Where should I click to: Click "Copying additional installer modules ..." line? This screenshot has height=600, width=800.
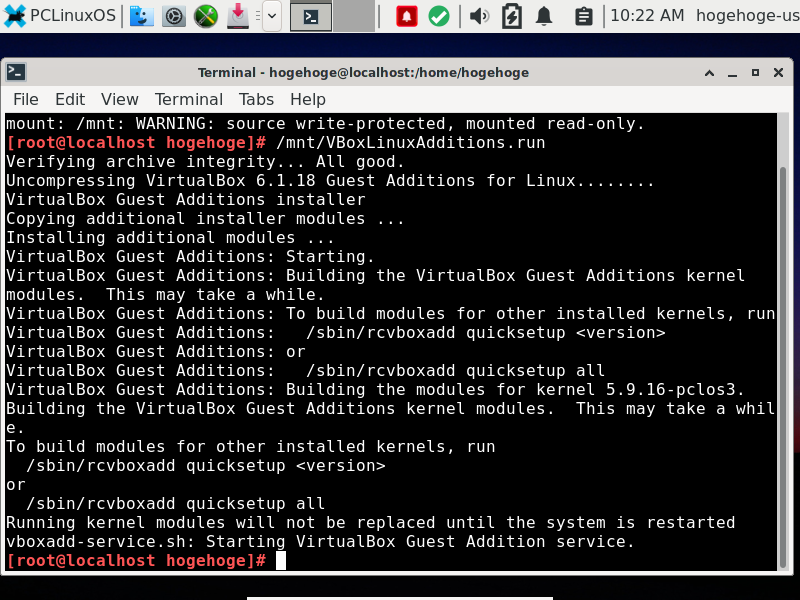pyautogui.click(x=205, y=218)
